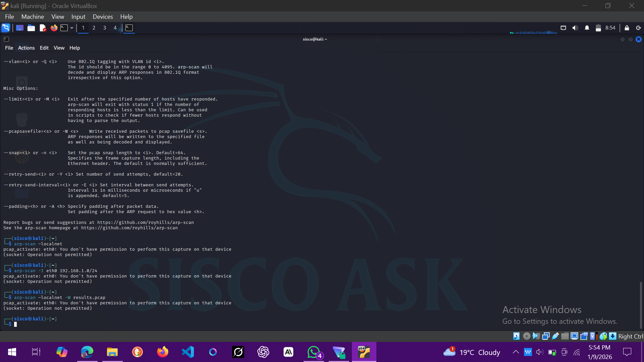644x362 pixels.
Task: Open the terminal View menu
Action: tap(59, 48)
